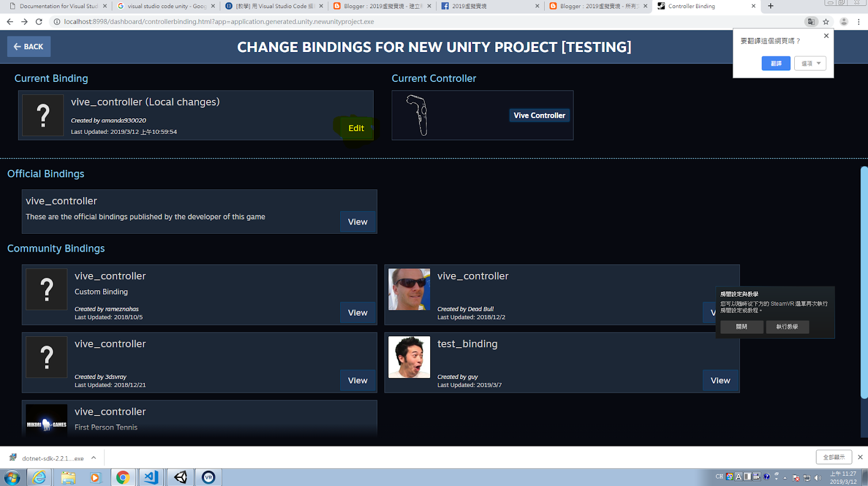The height and width of the screenshot is (486, 868).
Task: Click the Community Bindings heading
Action: 56,248
